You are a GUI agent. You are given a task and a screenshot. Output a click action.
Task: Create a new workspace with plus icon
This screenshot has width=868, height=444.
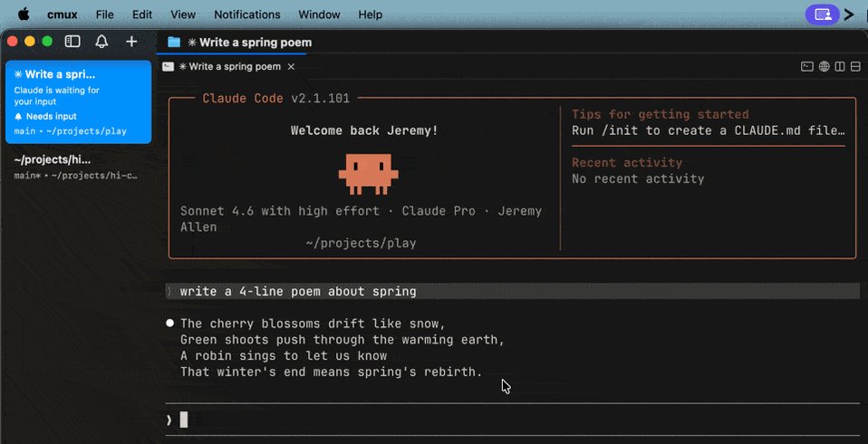point(131,42)
